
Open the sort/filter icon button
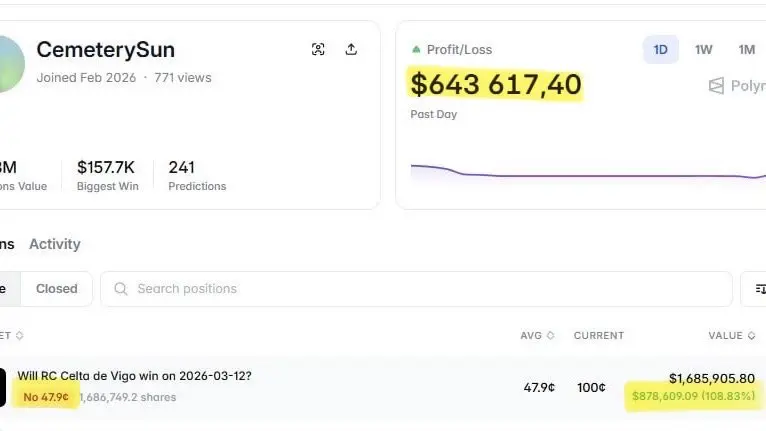click(x=759, y=289)
